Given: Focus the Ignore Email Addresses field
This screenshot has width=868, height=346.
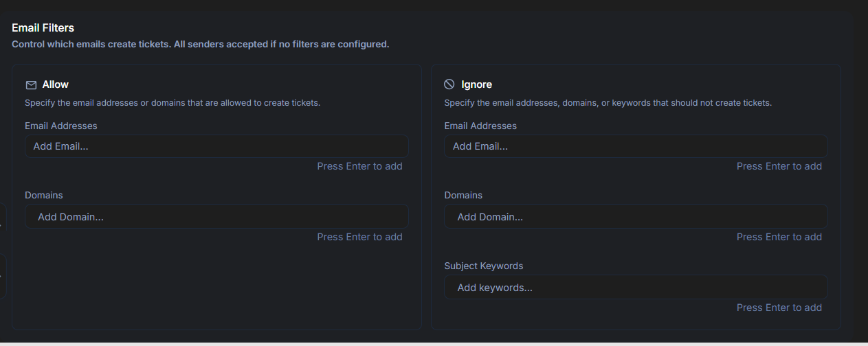Looking at the screenshot, I should point(636,146).
